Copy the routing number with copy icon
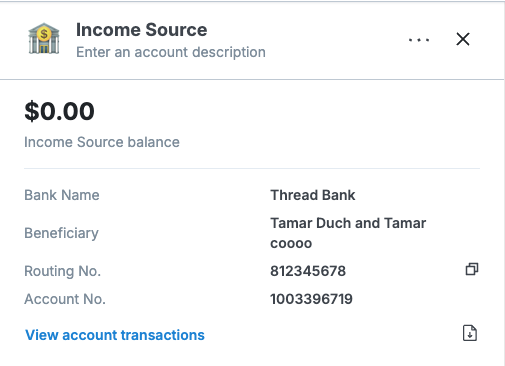The image size is (505, 366). 472,269
